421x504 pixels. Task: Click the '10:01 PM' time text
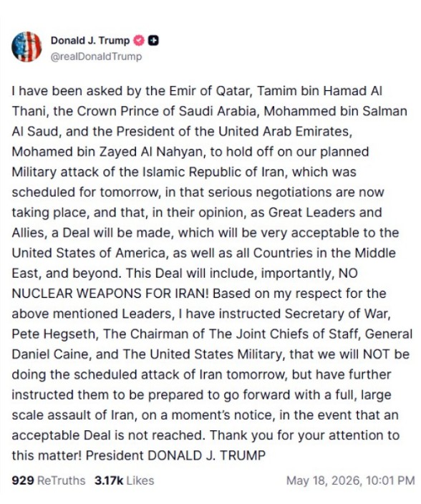pyautogui.click(x=390, y=480)
